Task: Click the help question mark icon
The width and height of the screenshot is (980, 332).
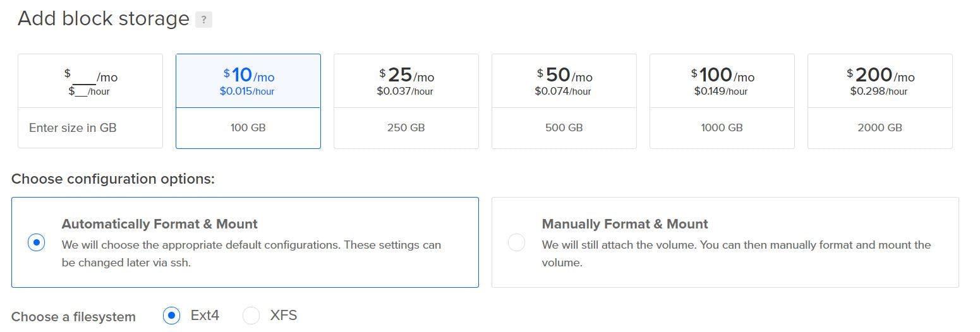Action: (x=203, y=20)
